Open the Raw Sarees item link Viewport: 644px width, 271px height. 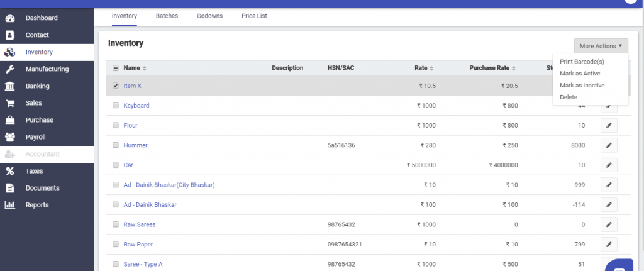139,224
